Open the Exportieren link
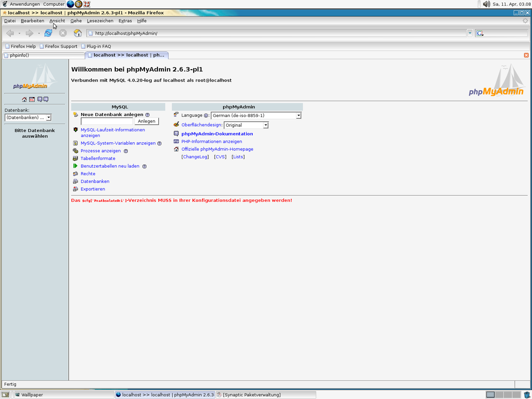The image size is (532, 399). (93, 189)
